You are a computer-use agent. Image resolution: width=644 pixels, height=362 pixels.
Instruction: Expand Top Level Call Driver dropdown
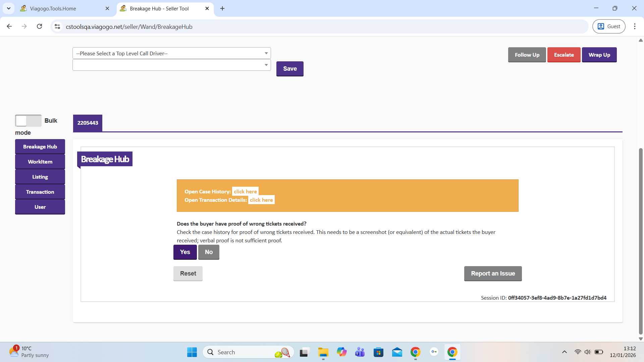171,53
